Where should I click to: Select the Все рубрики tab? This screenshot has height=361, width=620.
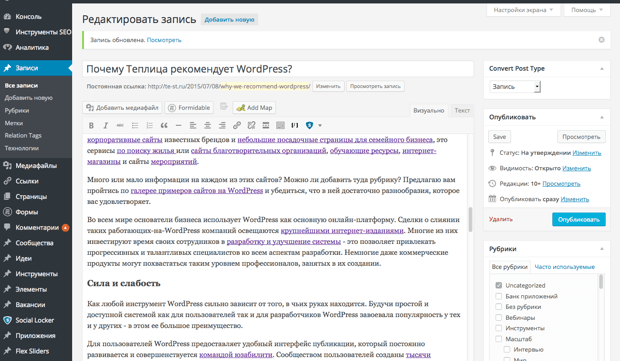tap(509, 267)
